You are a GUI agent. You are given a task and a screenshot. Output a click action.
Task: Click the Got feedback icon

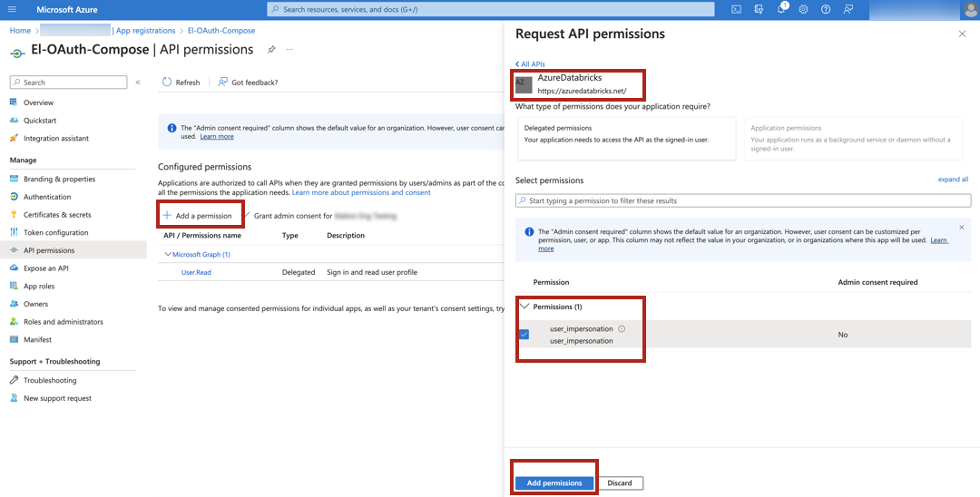[x=222, y=82]
